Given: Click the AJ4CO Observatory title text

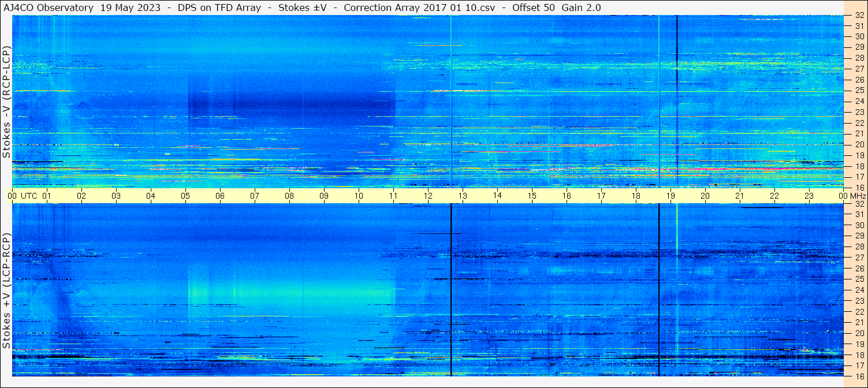Looking at the screenshot, I should point(49,8).
